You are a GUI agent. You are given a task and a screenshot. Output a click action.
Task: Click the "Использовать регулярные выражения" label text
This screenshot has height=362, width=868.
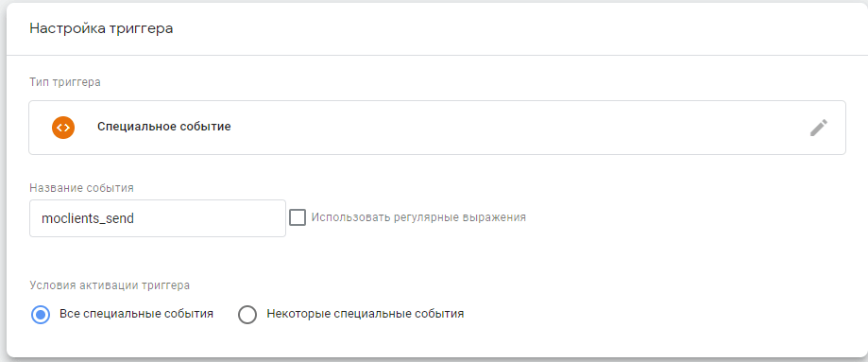[418, 217]
